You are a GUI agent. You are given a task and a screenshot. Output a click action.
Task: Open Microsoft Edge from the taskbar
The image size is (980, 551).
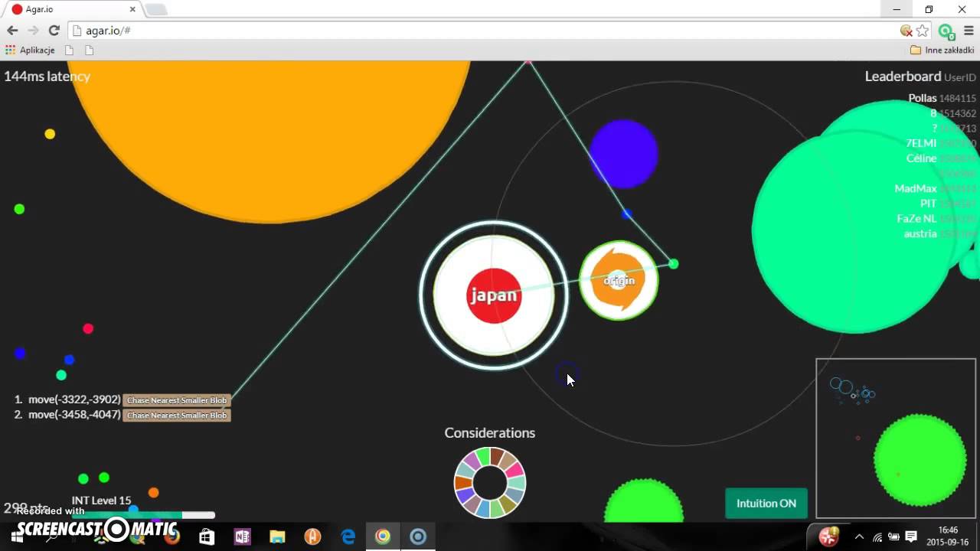348,536
